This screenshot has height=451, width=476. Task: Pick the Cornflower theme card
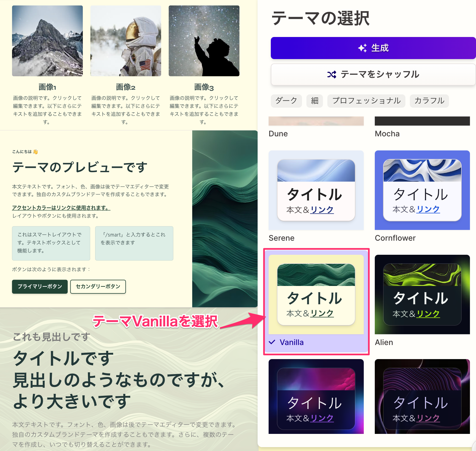(x=422, y=190)
